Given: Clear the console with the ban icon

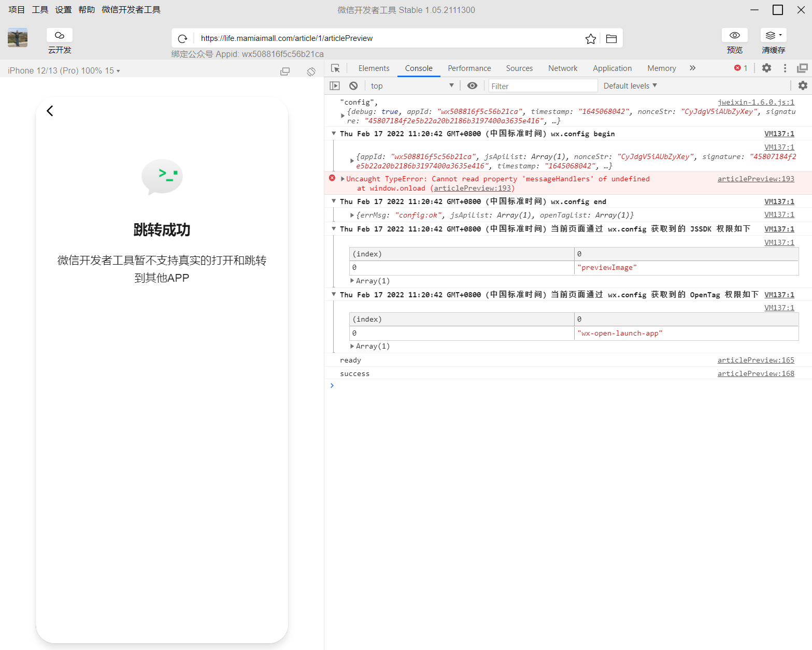Looking at the screenshot, I should (x=353, y=86).
